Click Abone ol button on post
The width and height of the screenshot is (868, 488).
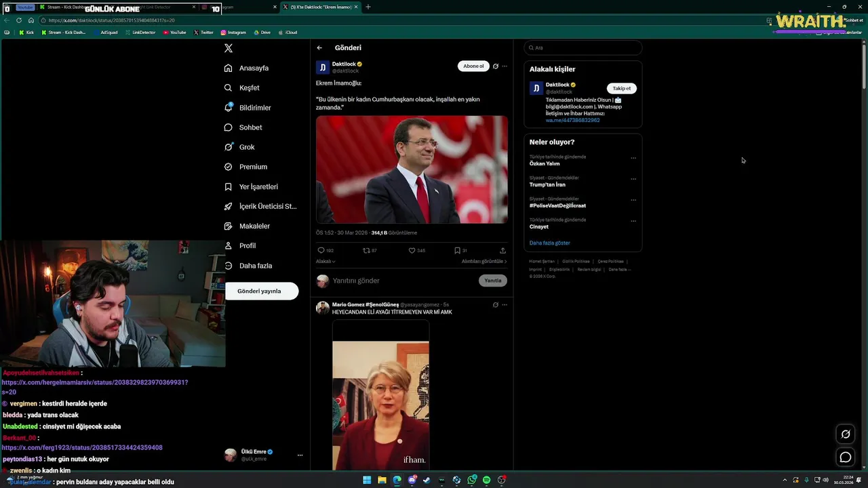473,66
